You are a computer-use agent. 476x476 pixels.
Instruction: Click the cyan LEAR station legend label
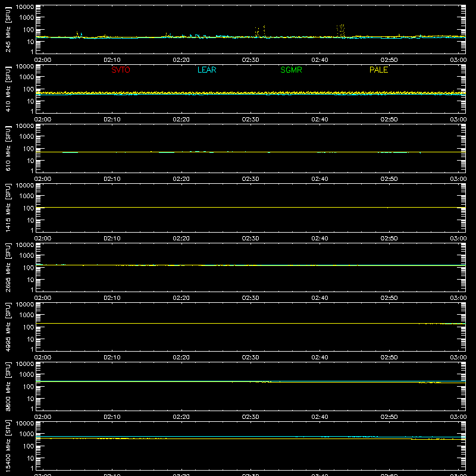[x=206, y=70]
